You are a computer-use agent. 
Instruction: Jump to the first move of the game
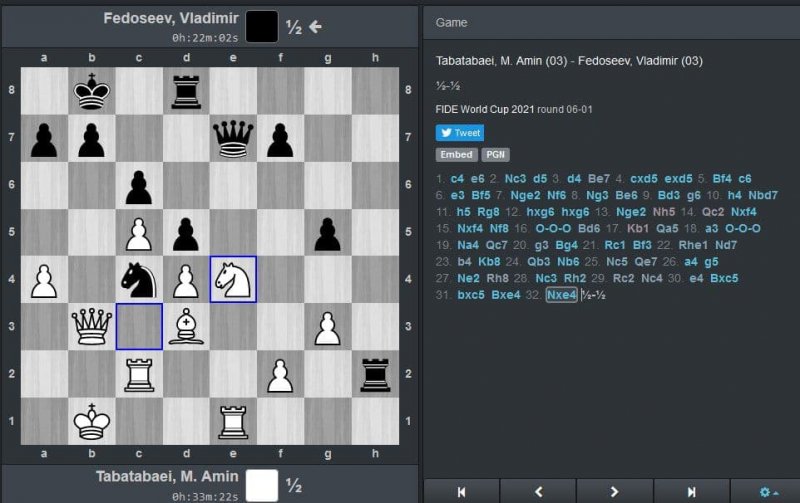point(461,491)
